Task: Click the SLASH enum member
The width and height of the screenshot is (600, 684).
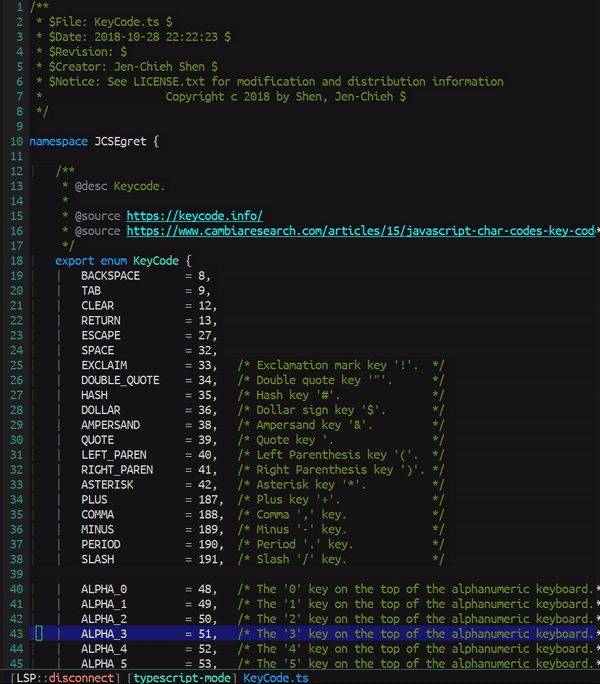Action: click(97, 559)
